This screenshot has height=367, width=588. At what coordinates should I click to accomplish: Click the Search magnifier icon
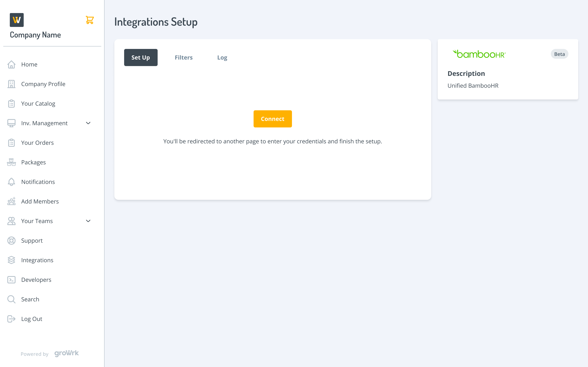[11, 299]
